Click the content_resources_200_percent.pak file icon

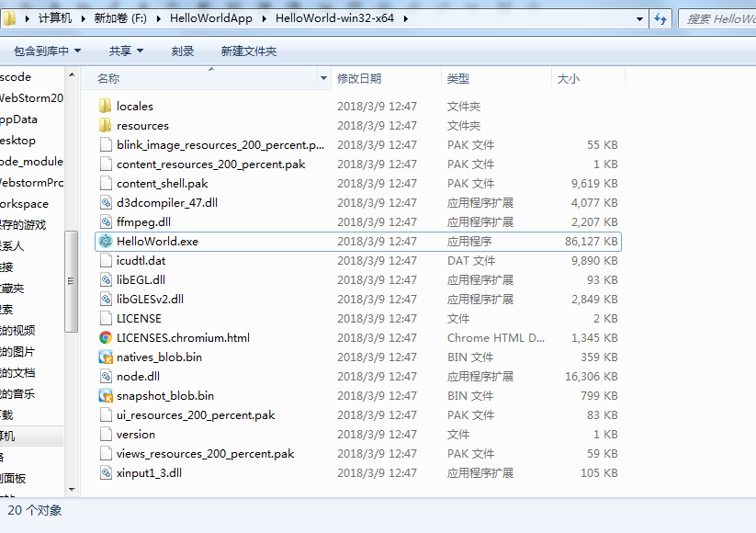click(x=106, y=164)
